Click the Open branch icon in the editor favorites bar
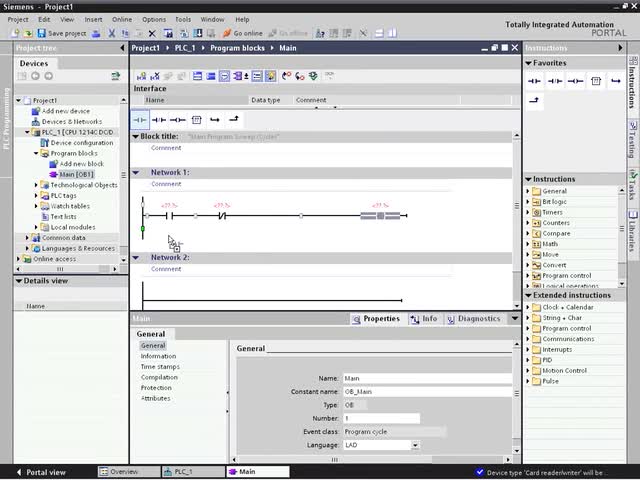Screen dimensions: 640x480 [215, 120]
